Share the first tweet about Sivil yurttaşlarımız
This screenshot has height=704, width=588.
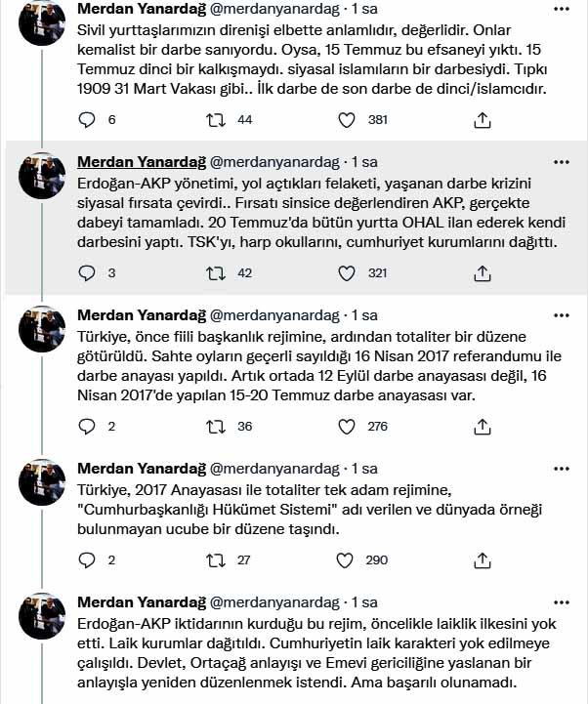[482, 120]
